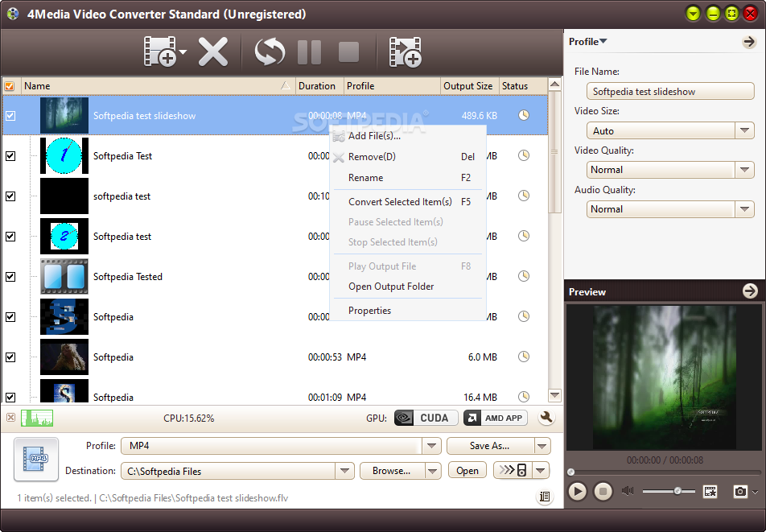The width and height of the screenshot is (766, 532).
Task: Click status clock icon for Softpedia test slideshow
Action: [524, 115]
